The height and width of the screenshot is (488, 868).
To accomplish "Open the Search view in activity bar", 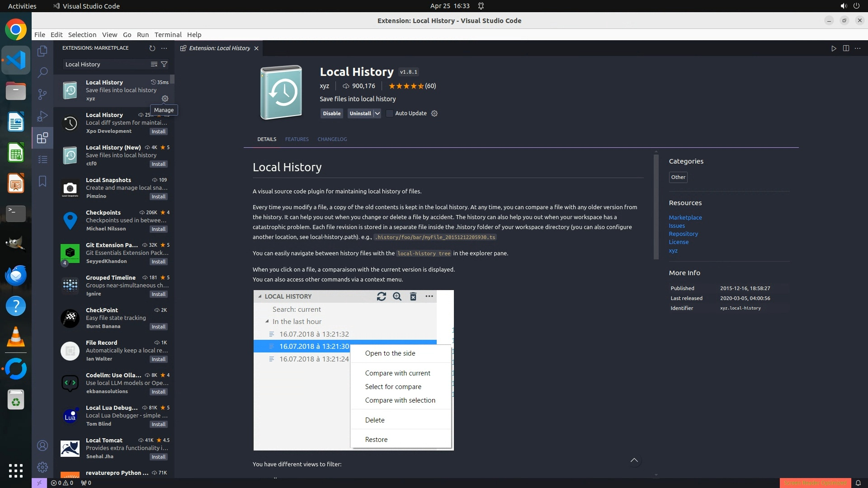I will pyautogui.click(x=42, y=72).
